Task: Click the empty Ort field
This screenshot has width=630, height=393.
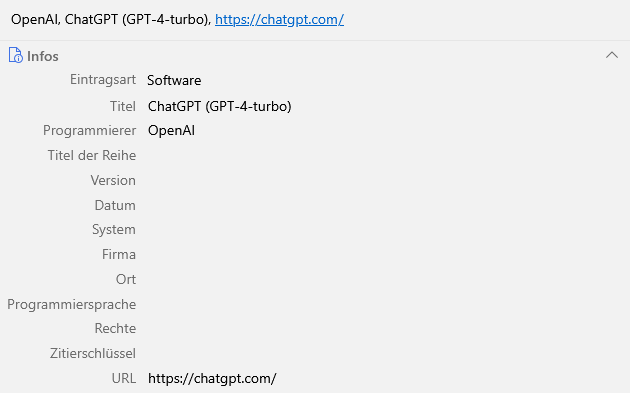Action: 384,279
